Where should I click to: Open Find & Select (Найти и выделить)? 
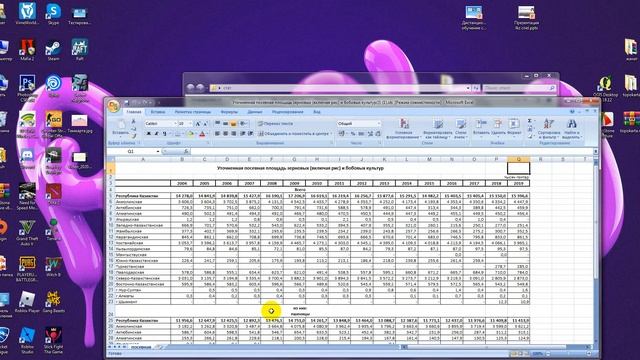click(x=571, y=128)
